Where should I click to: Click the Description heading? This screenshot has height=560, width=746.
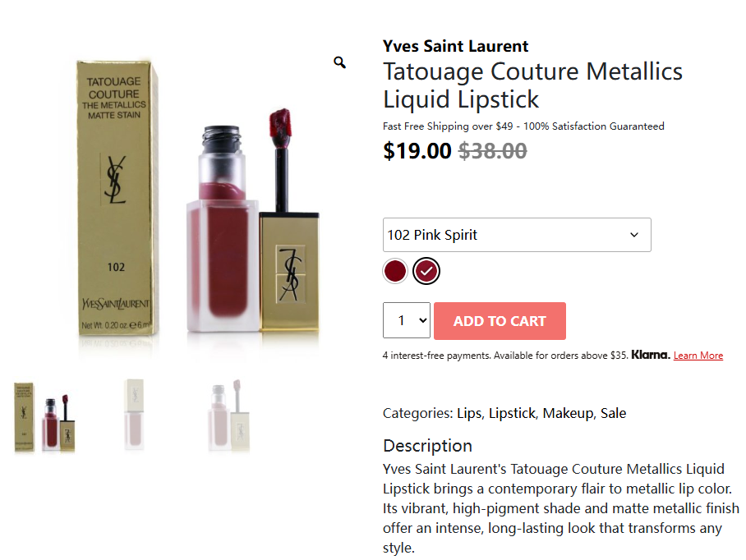427,446
